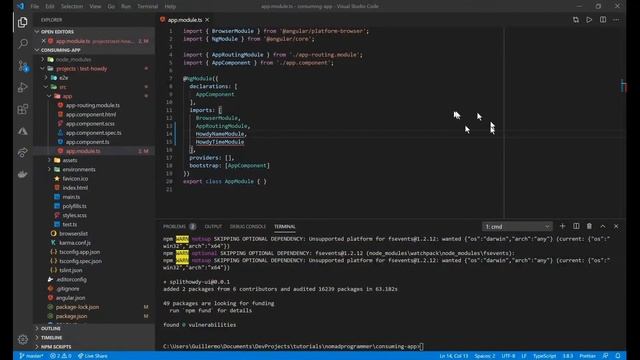The width and height of the screenshot is (640, 360).
Task: Open the Live Share view icon
Action: [23, 152]
